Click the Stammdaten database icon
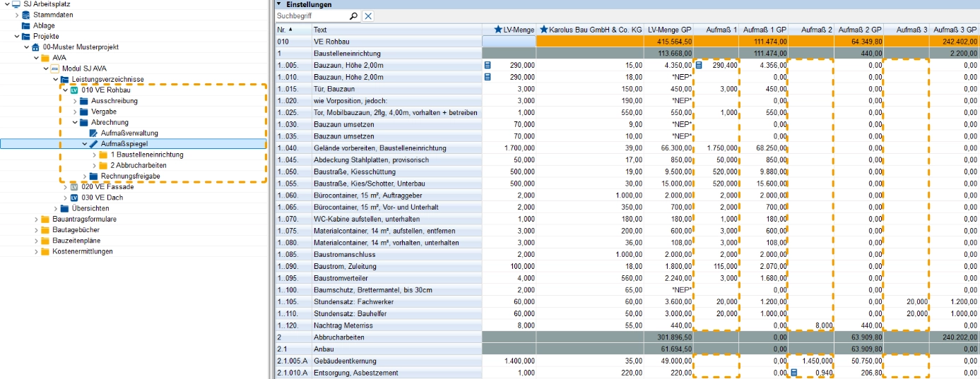Screen dimensions: 980x379 coord(26,14)
